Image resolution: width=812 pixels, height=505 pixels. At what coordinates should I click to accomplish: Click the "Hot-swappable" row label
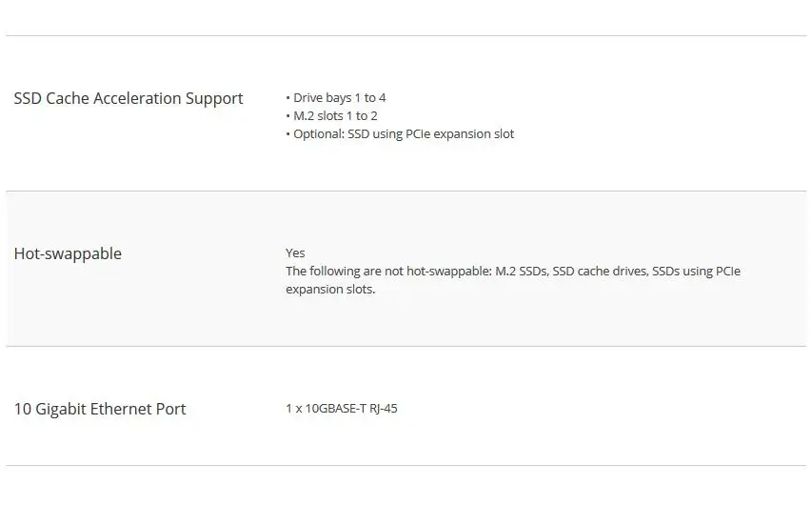[x=68, y=253]
